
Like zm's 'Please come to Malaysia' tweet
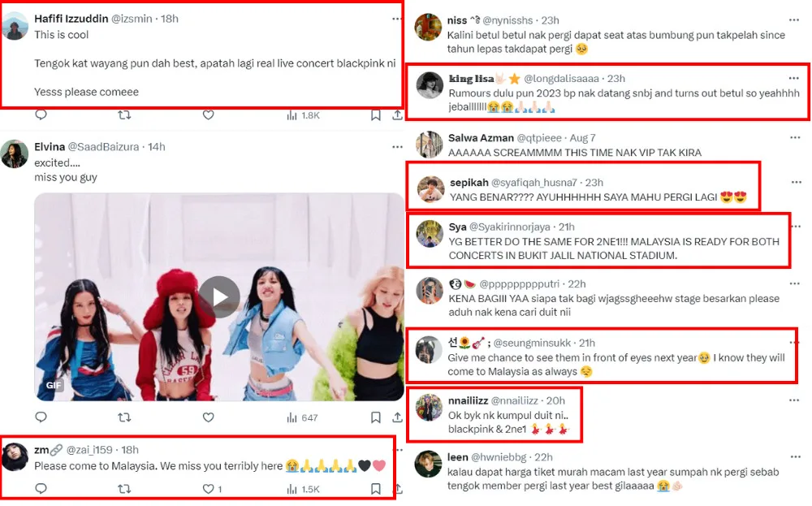(208, 489)
